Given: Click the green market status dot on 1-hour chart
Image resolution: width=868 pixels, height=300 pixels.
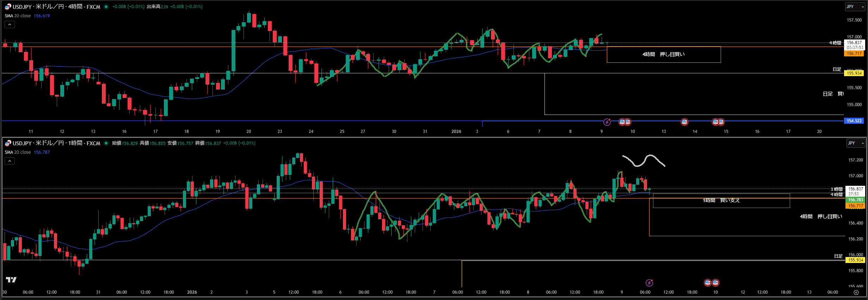Looking at the screenshot, I should (x=106, y=143).
